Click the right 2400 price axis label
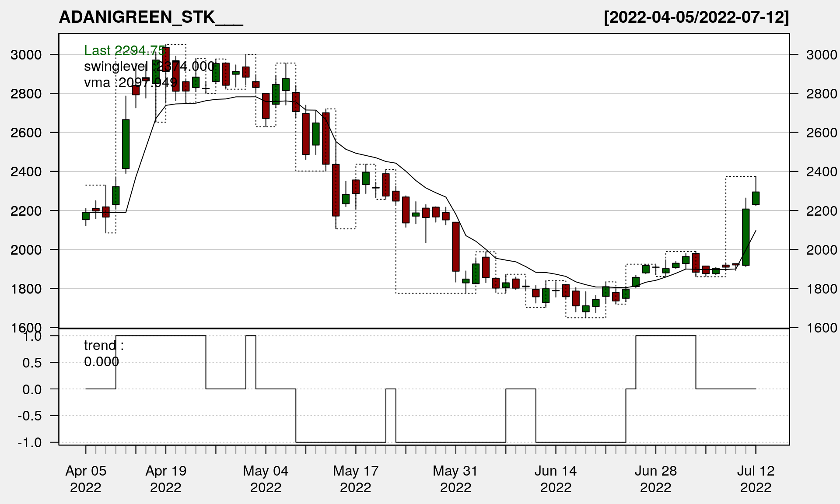 click(821, 171)
